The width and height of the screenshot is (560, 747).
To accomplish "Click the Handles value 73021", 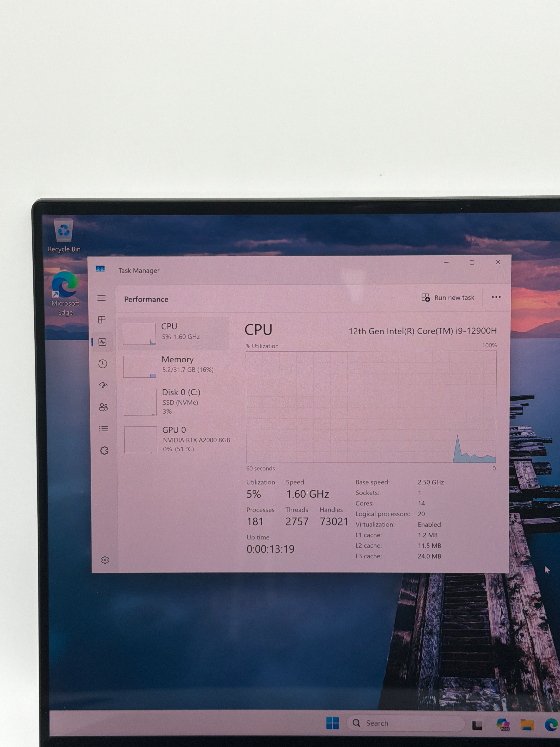I will tap(334, 521).
